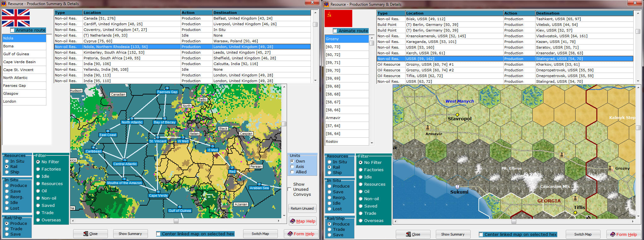Click the UK map horizontal scrollbar thumb

(x=176, y=221)
